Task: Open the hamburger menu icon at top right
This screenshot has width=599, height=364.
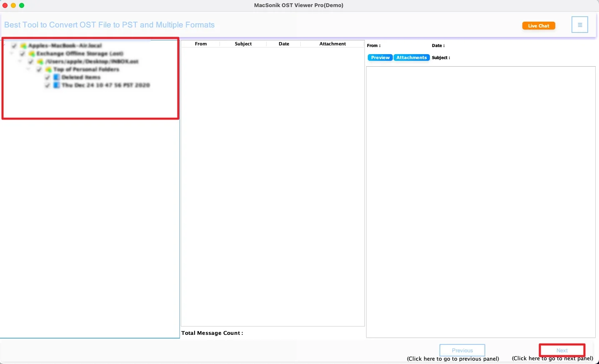Action: click(x=580, y=25)
